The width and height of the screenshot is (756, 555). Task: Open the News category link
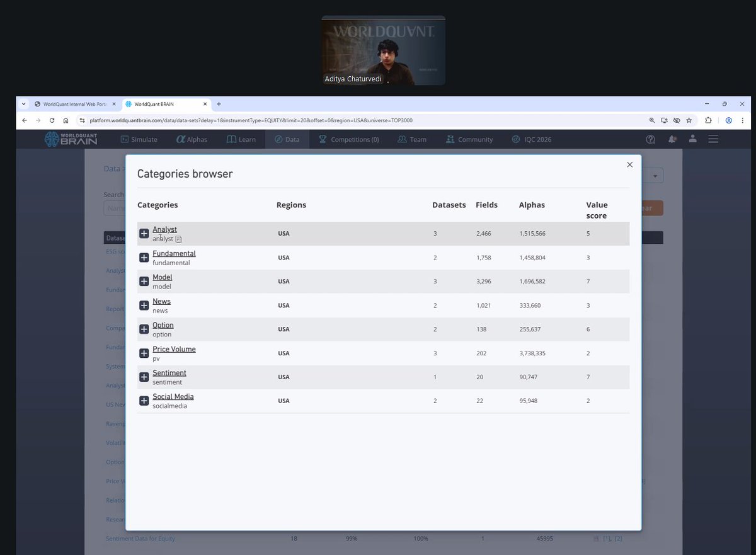click(x=161, y=301)
